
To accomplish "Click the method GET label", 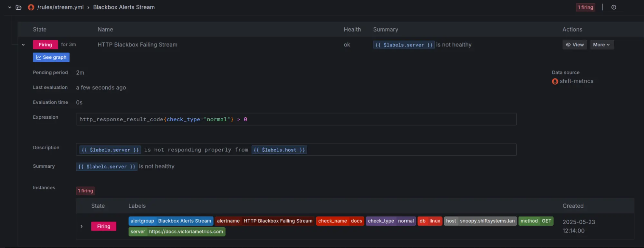I will point(536,221).
